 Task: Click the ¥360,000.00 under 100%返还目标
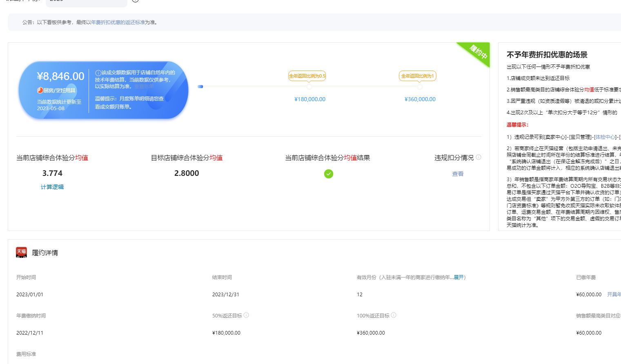coord(371,333)
